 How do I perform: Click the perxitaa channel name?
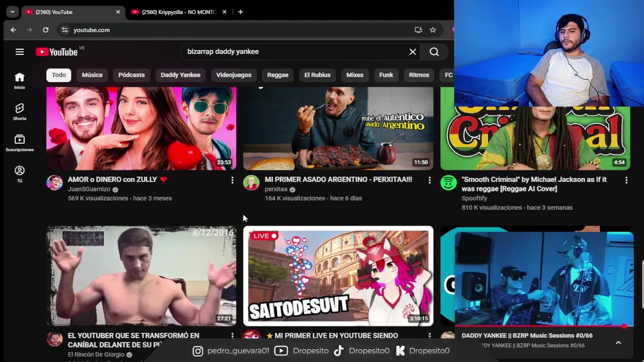point(276,189)
